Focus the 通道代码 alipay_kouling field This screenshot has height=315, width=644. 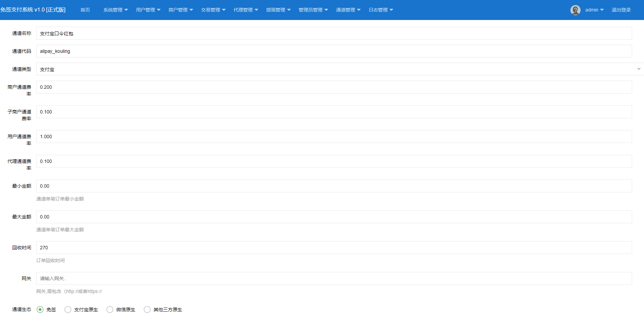click(334, 51)
